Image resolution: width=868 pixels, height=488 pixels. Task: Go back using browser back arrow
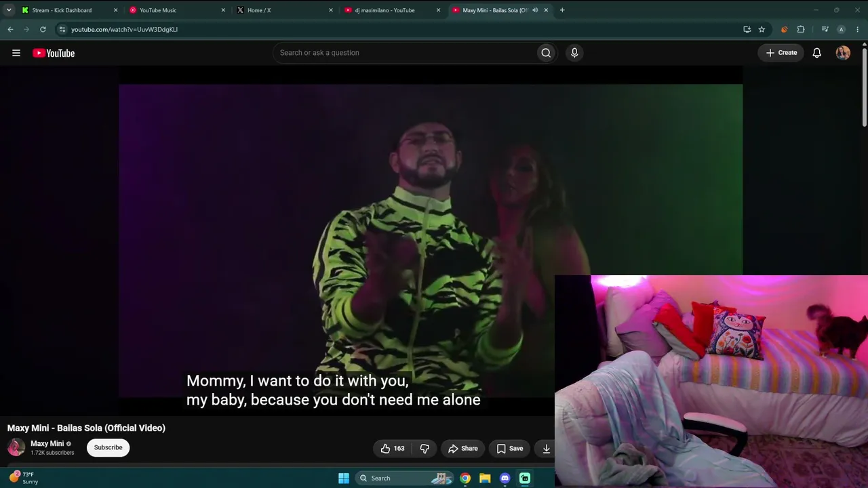[10, 29]
